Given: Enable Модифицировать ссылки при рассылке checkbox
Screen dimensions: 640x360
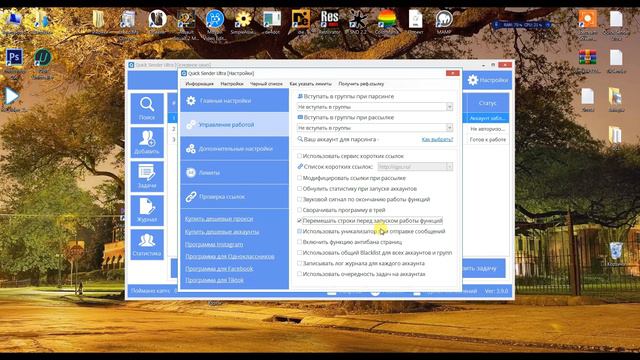Looking at the screenshot, I should (300, 178).
